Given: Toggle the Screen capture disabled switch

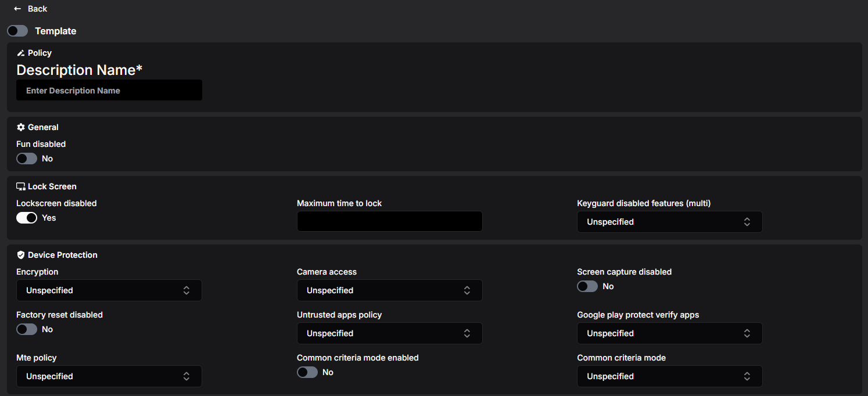Looking at the screenshot, I should pos(587,286).
